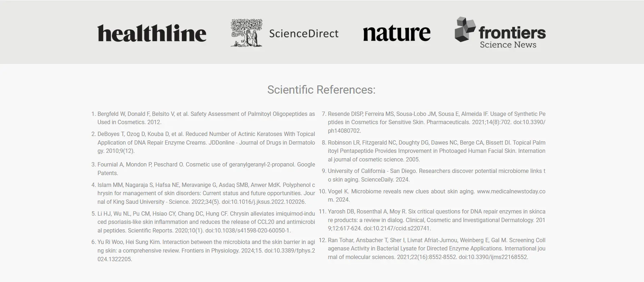This screenshot has height=282, width=644.
Task: Select reference 3 by Fournial A
Action: 206,169
